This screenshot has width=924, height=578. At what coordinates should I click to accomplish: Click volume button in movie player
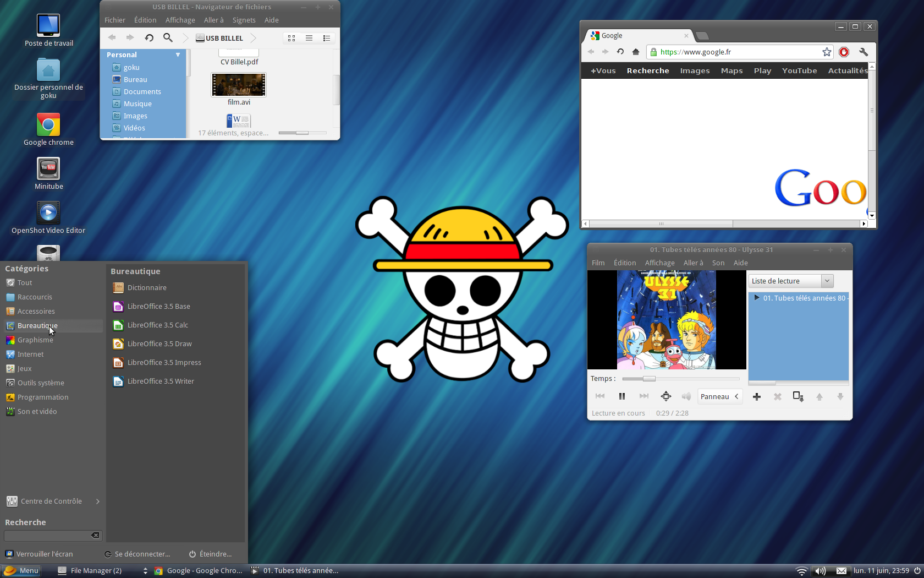(686, 396)
